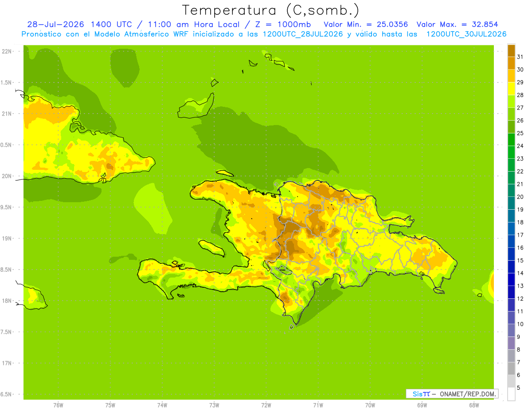Screen dimensions: 532x411
Task: Click the valid-until time "1200UTC_30JUL2026"
Action: click(x=466, y=34)
